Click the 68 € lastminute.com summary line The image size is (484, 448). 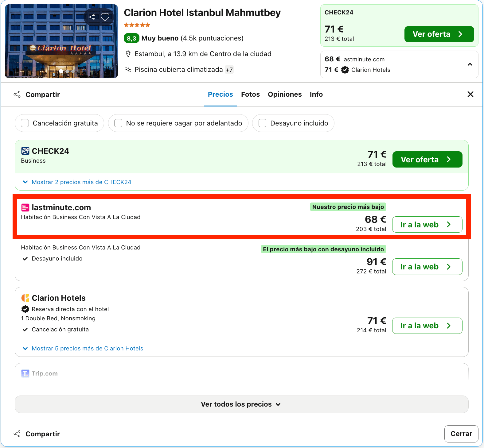(354, 59)
